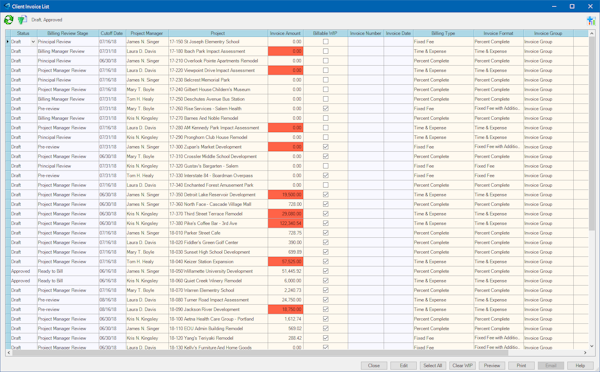
Task: Click the Clear WIP button
Action: coord(462,365)
